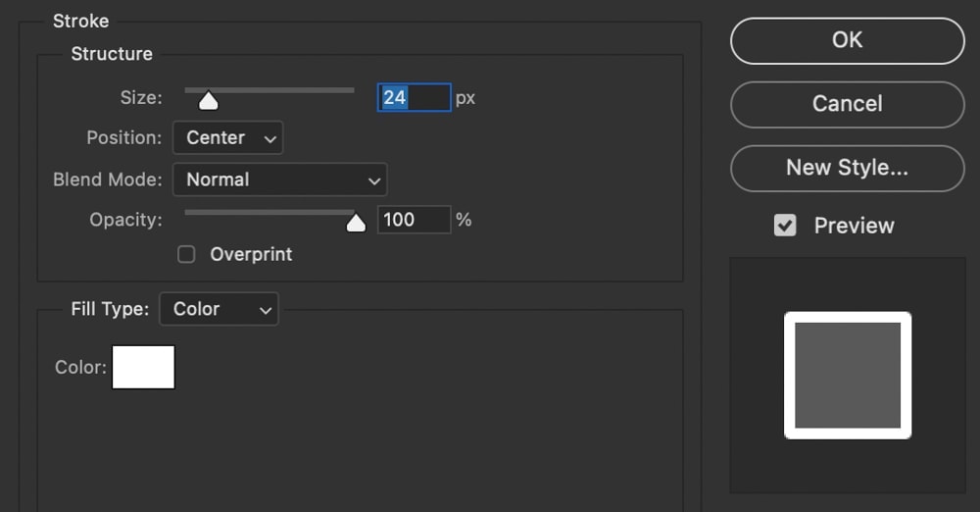The width and height of the screenshot is (980, 512).
Task: Click the Opacity label text
Action: pyautogui.click(x=125, y=220)
